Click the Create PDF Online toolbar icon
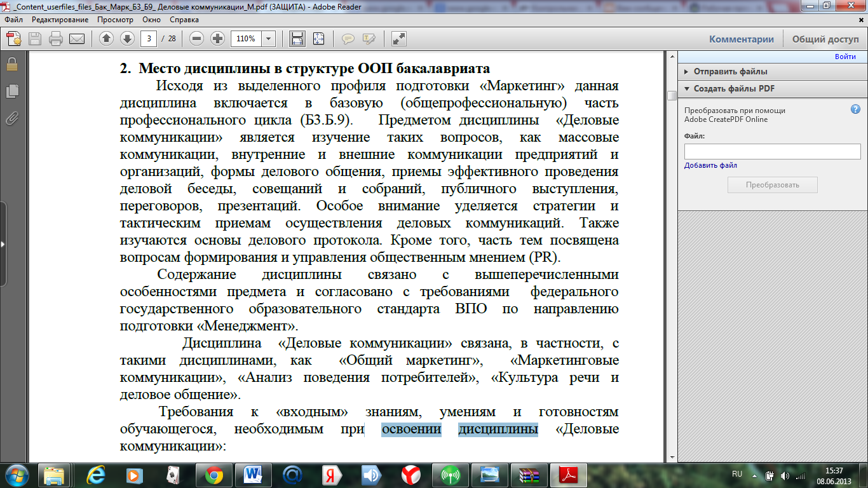This screenshot has height=488, width=868. click(x=14, y=39)
